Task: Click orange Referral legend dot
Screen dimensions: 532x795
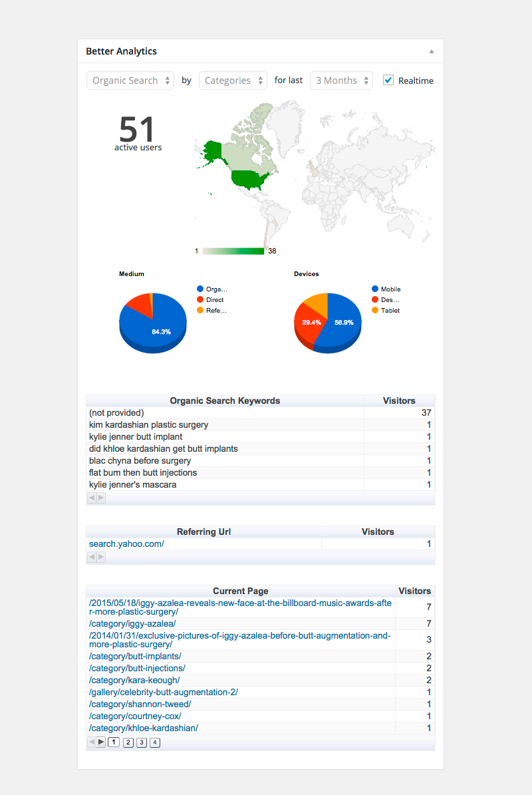Action: [x=200, y=310]
